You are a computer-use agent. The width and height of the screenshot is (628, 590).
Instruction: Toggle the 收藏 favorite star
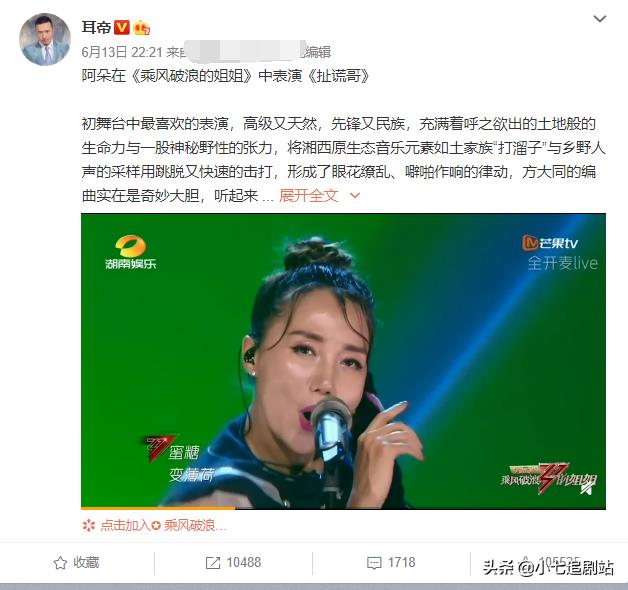tap(60, 563)
